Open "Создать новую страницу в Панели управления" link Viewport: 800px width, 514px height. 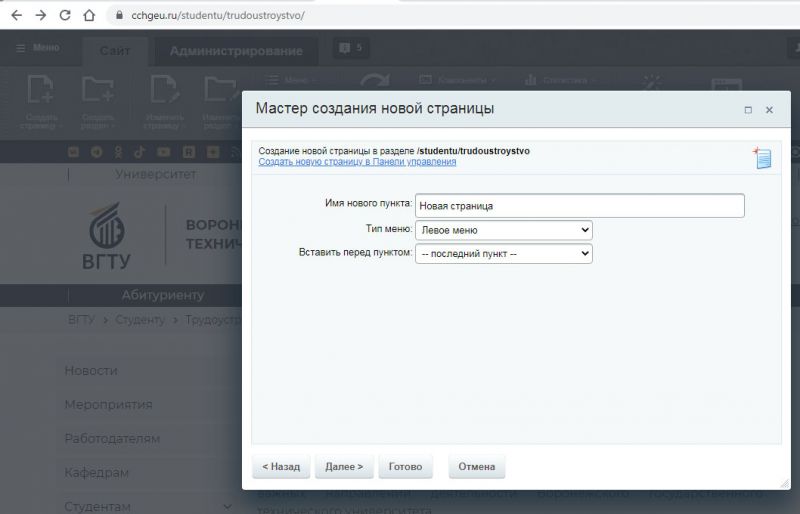tap(357, 162)
